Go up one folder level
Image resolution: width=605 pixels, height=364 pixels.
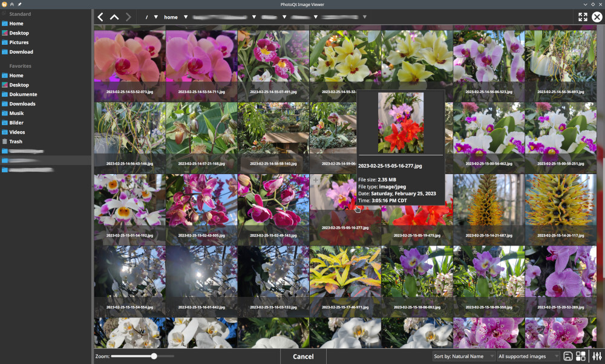114,17
